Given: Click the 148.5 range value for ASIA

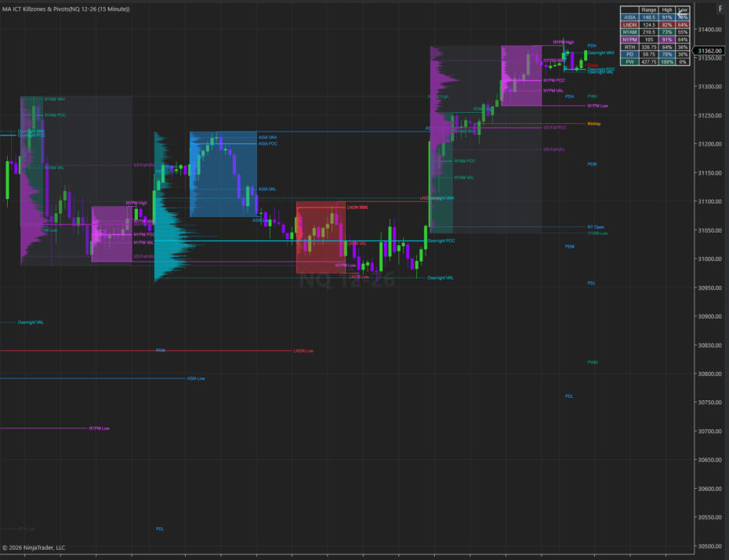Looking at the screenshot, I should click(648, 17).
